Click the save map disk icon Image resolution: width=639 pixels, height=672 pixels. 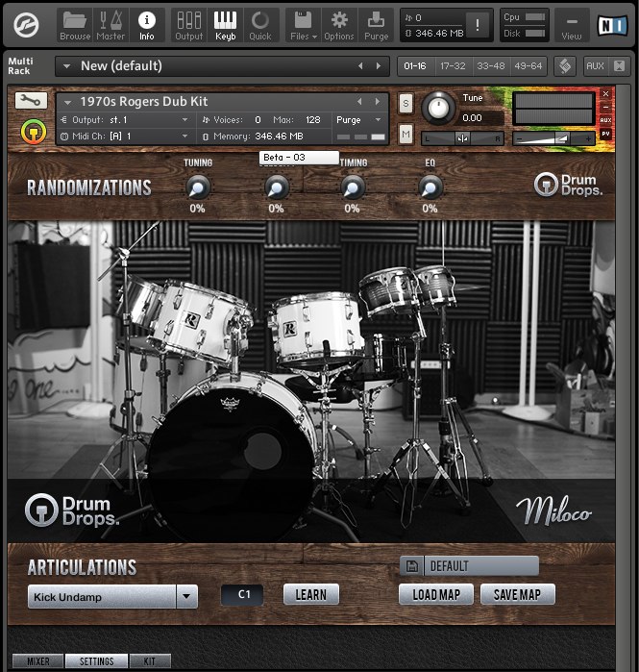[x=412, y=565]
